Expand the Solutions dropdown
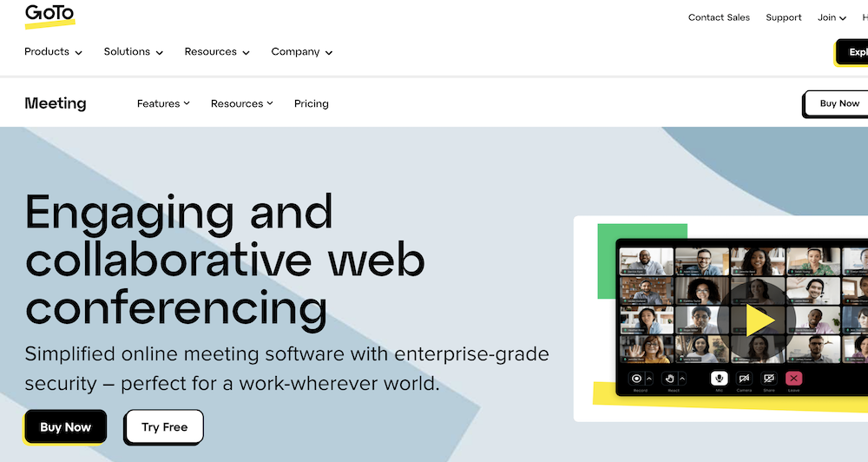The image size is (868, 462). click(x=133, y=52)
